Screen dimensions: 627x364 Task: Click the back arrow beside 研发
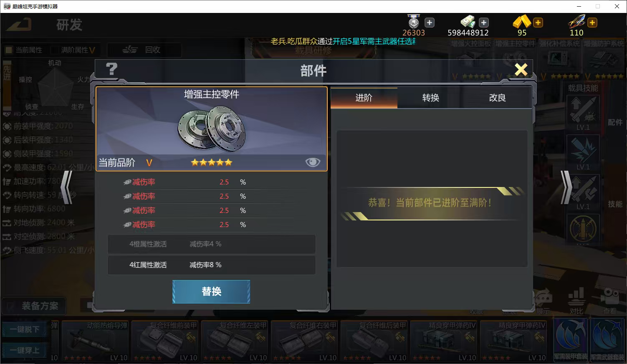[19, 24]
